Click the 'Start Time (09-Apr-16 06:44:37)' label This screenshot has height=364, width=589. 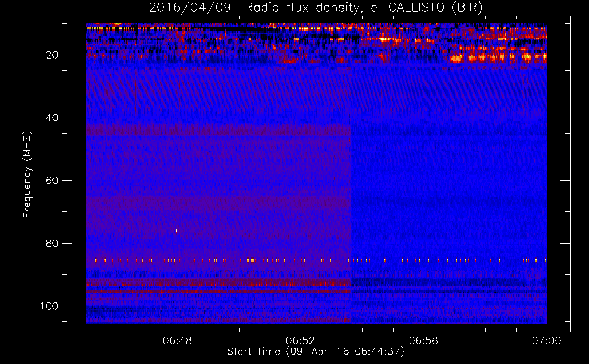pos(316,352)
